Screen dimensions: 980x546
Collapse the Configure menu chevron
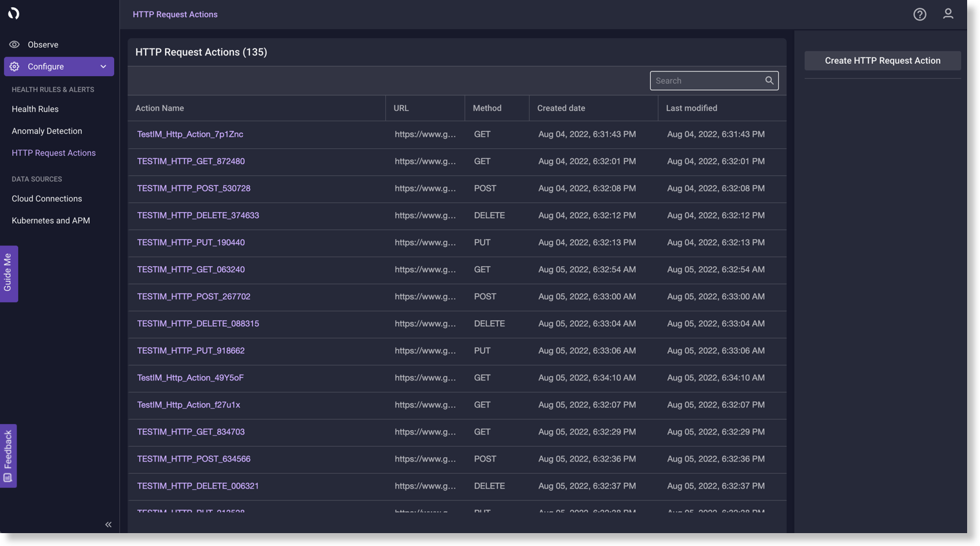tap(103, 66)
